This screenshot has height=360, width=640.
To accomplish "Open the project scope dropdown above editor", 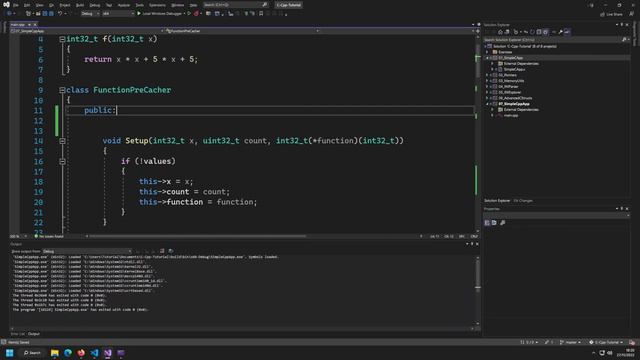I will click(x=87, y=31).
